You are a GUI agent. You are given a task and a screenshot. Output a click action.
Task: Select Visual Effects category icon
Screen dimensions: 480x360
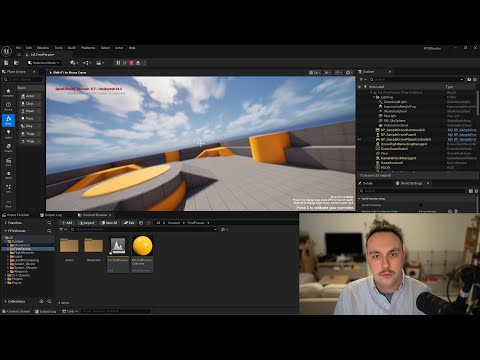8,175
